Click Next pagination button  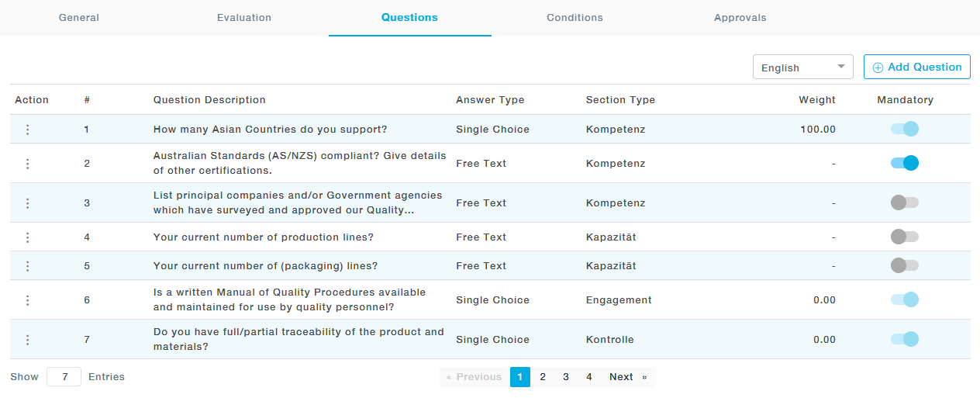coord(627,377)
